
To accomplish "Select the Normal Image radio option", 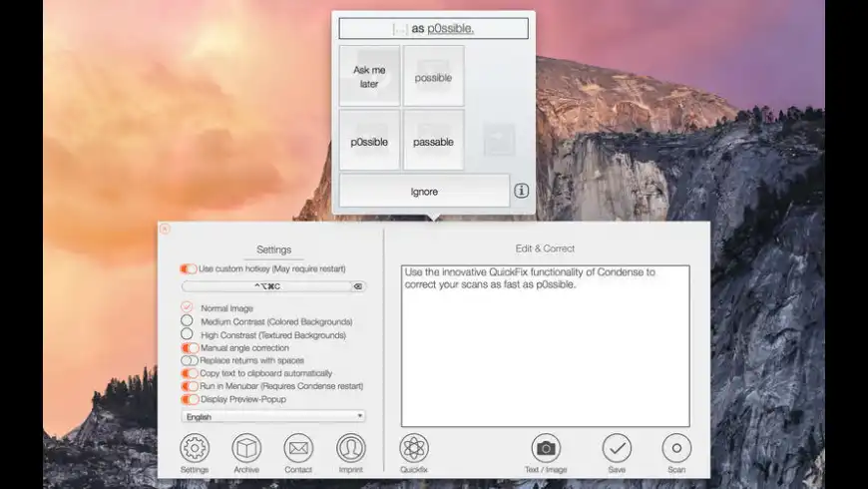I will pyautogui.click(x=187, y=306).
